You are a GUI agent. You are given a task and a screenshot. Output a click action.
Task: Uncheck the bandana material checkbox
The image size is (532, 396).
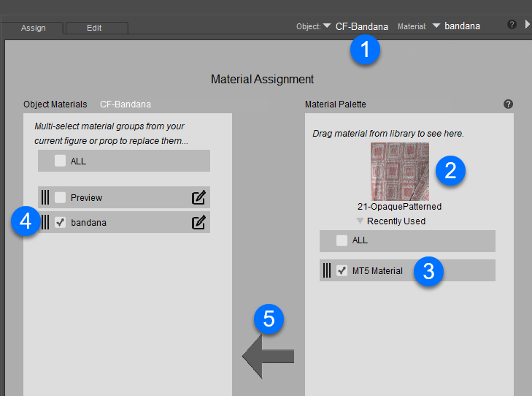[60, 222]
